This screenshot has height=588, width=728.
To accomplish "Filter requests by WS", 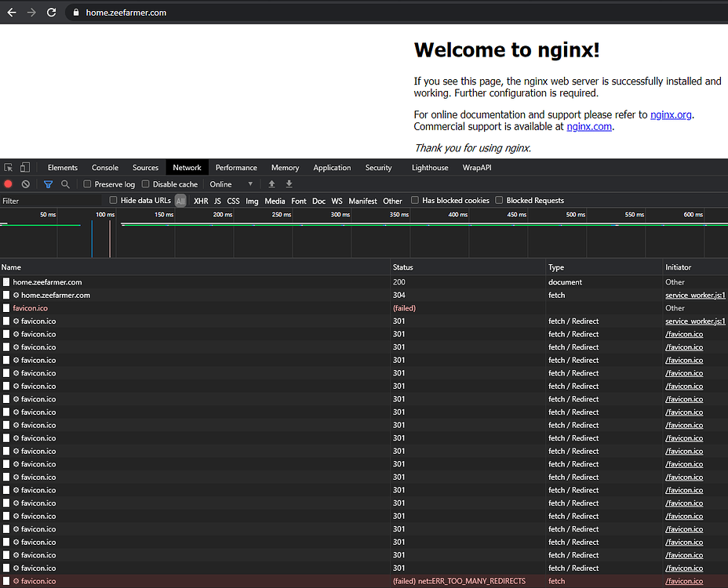I will [x=337, y=201].
